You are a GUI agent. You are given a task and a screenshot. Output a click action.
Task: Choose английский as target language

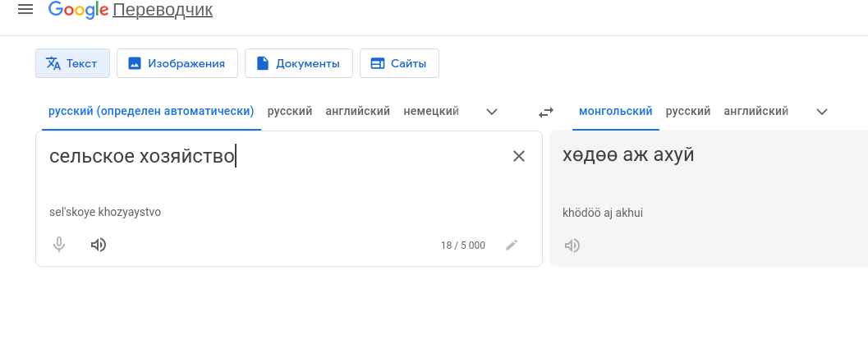point(755,111)
